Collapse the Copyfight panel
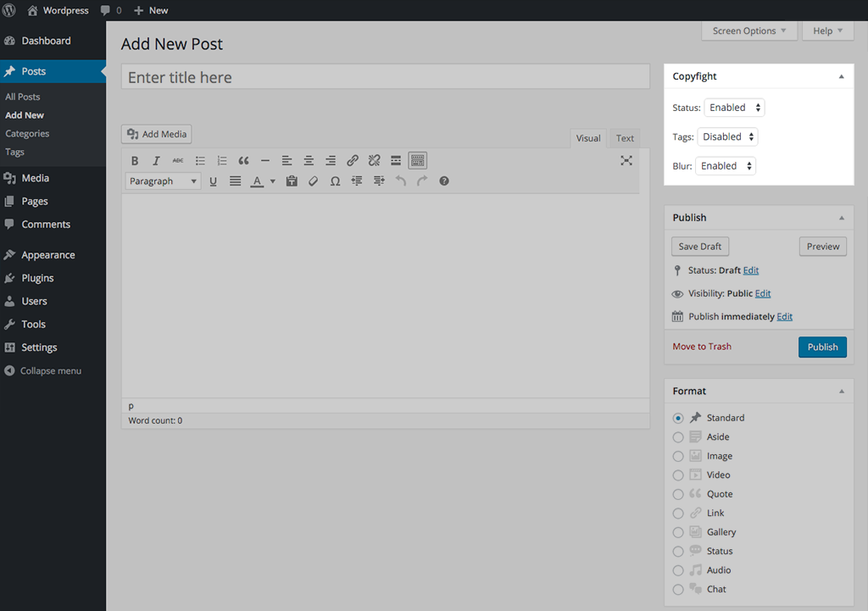Viewport: 868px width, 611px height. 842,76
